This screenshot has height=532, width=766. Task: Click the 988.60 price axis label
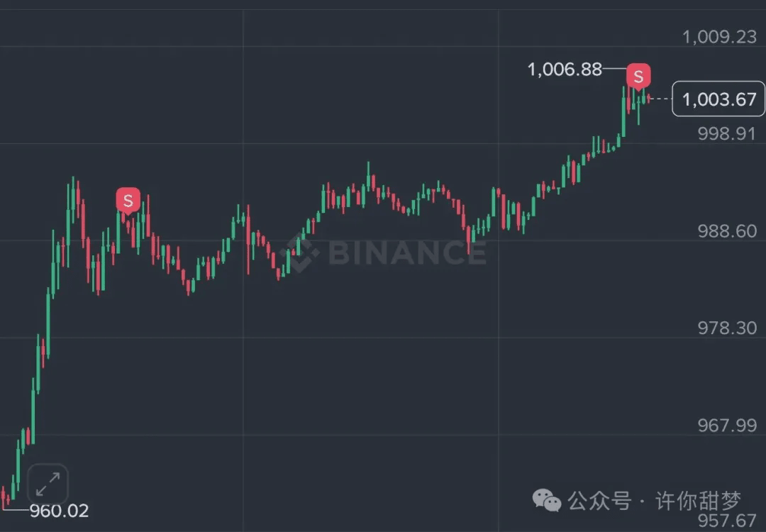[727, 231]
